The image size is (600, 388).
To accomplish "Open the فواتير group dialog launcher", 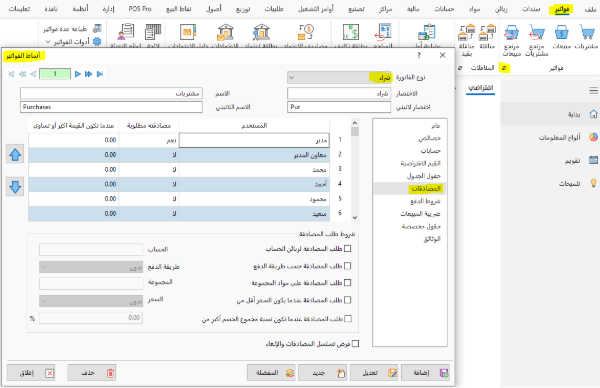I will click(504, 68).
